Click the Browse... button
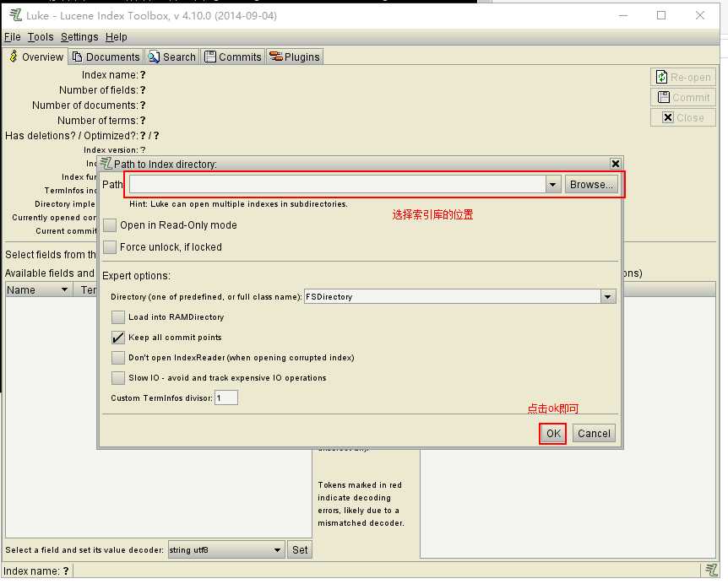The image size is (728, 584). [591, 185]
